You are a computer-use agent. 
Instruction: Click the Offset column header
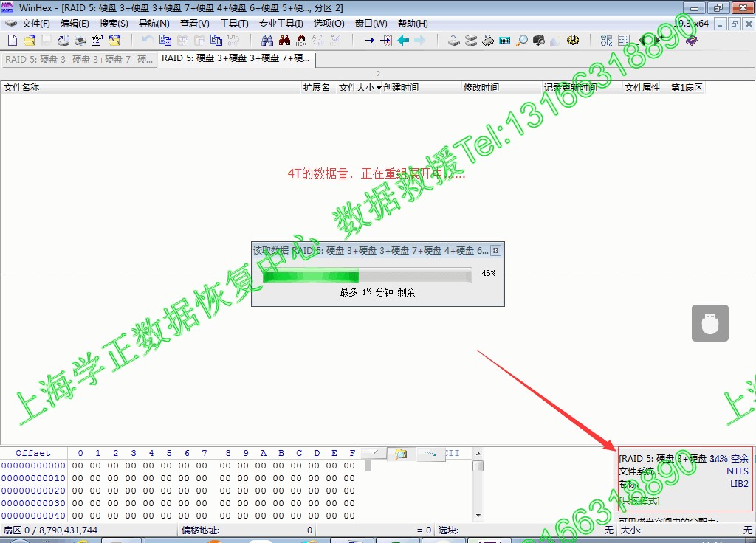[x=32, y=453]
